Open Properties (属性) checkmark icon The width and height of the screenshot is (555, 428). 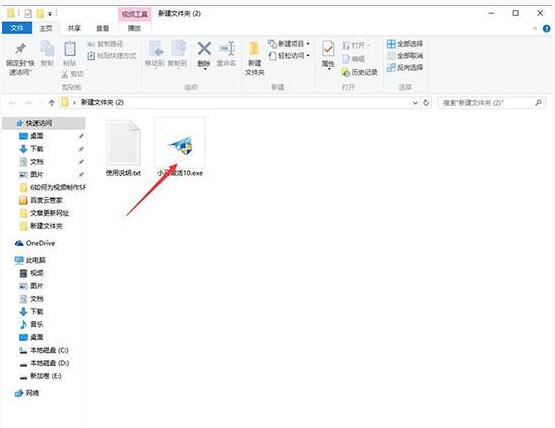(328, 49)
